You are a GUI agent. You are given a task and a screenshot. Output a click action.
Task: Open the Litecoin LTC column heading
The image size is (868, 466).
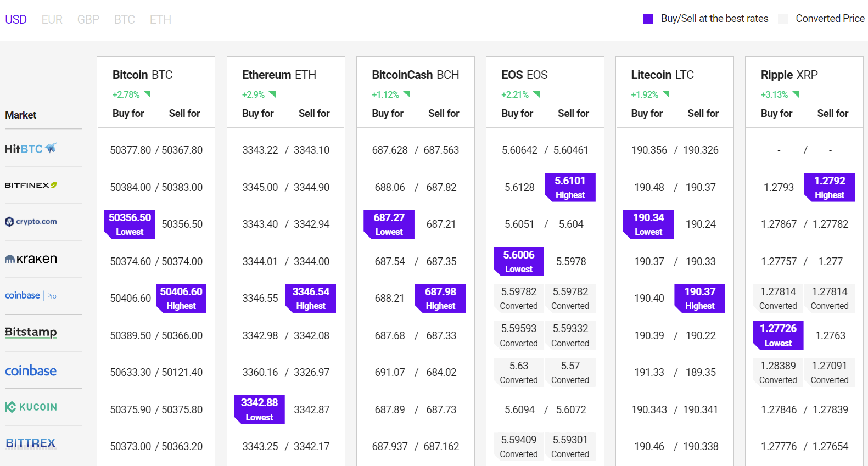coord(663,75)
